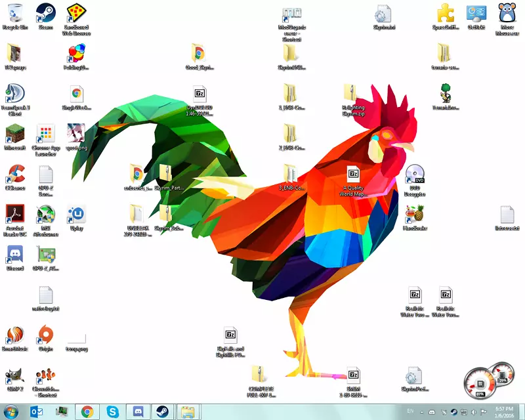
Task: Launch the HandBrake pineapple icon
Action: 415,214
